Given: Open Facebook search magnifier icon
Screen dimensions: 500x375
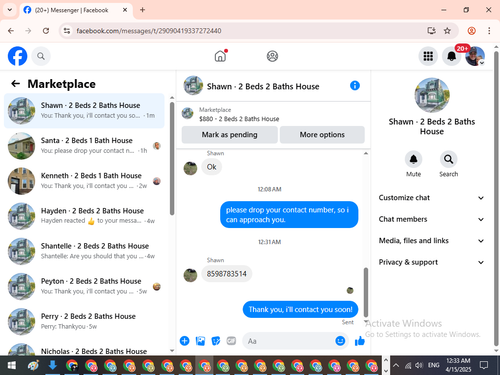Looking at the screenshot, I should 41,56.
